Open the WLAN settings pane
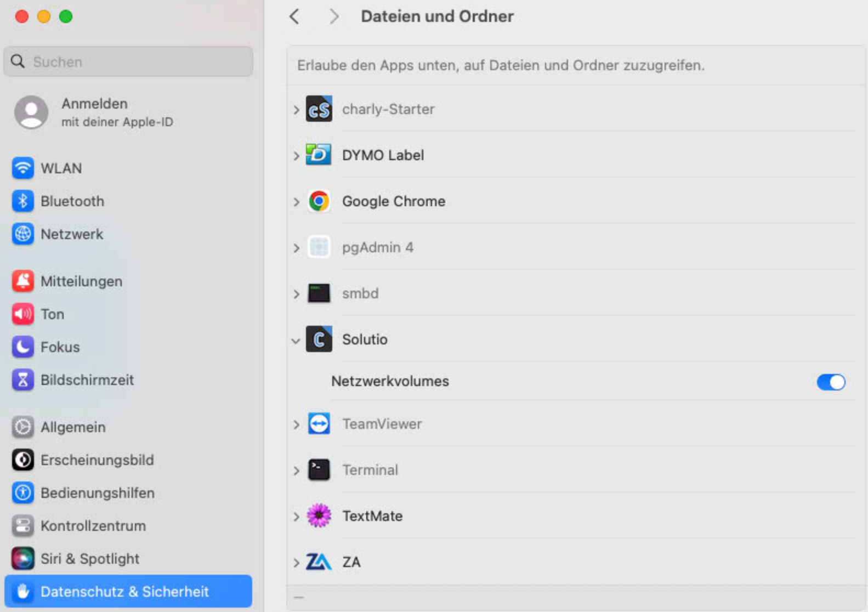Screen dimensions: 868x612 61,168
